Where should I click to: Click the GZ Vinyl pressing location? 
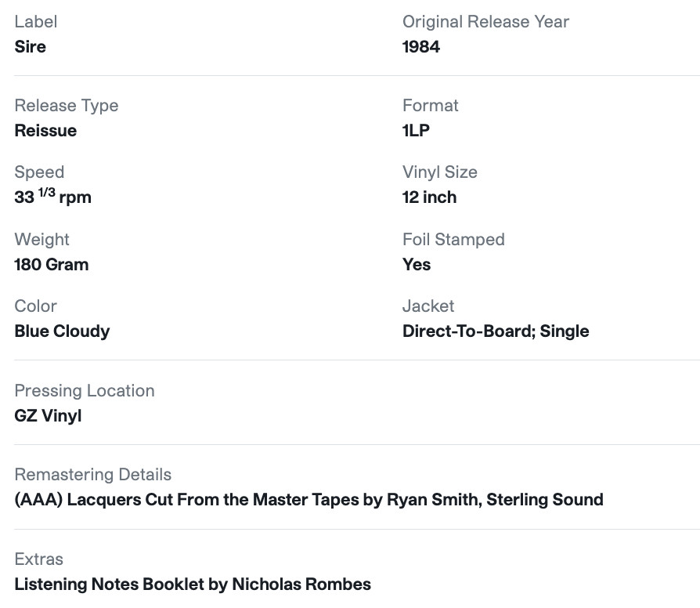click(48, 415)
